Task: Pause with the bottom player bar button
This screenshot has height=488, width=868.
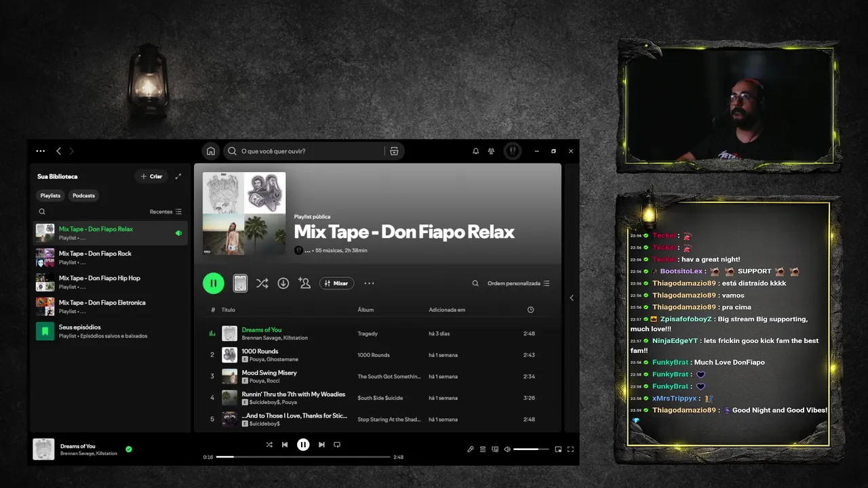Action: click(x=303, y=445)
